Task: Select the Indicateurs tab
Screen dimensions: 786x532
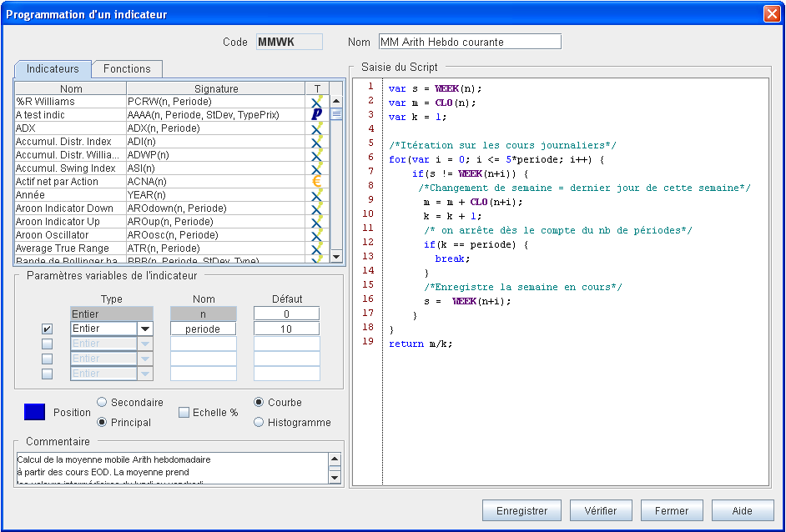Action: click(53, 69)
